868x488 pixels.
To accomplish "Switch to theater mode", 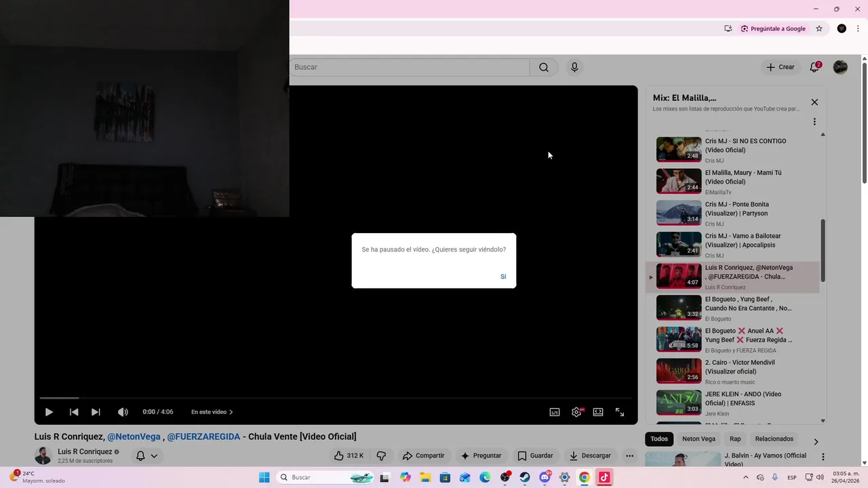I will [x=598, y=412].
